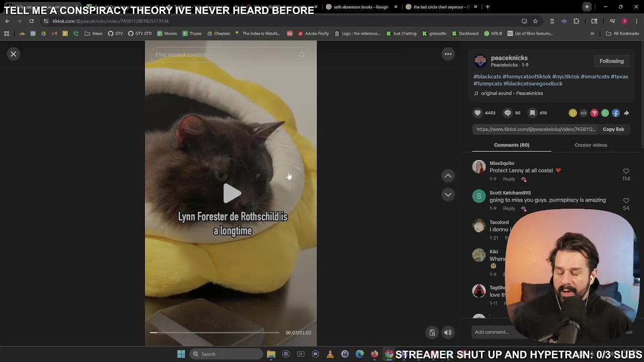
Task: Open the Just Chatting bookmark
Action: tap(401, 34)
